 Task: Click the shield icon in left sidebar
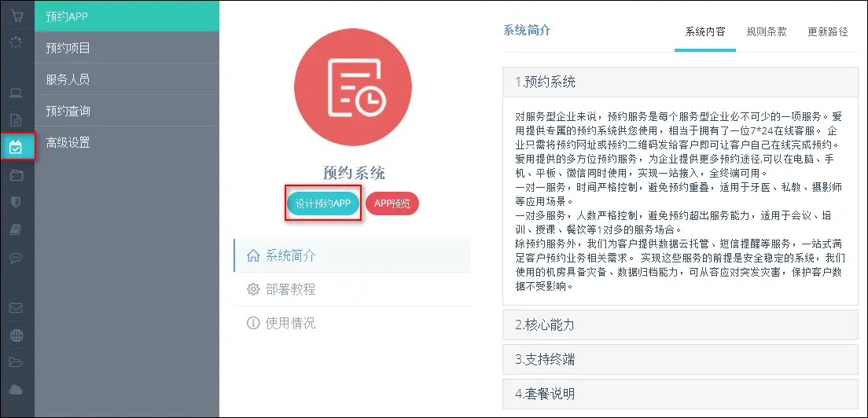[x=17, y=202]
